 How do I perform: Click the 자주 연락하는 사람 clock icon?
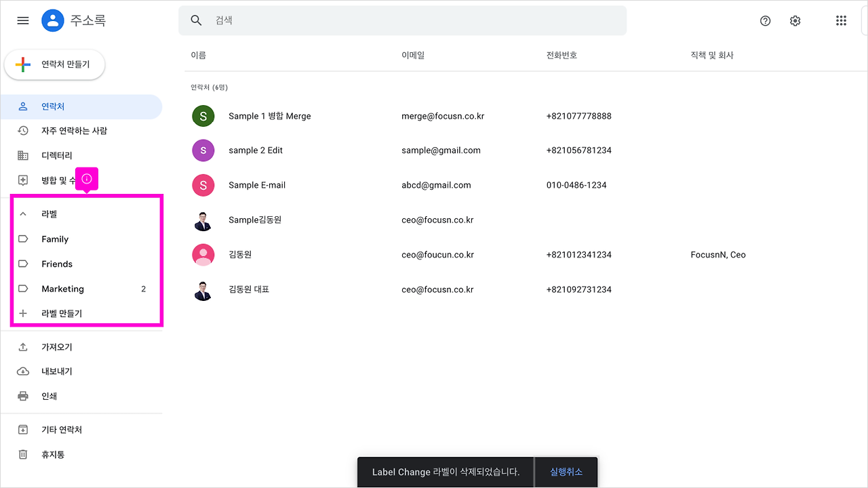click(22, 130)
